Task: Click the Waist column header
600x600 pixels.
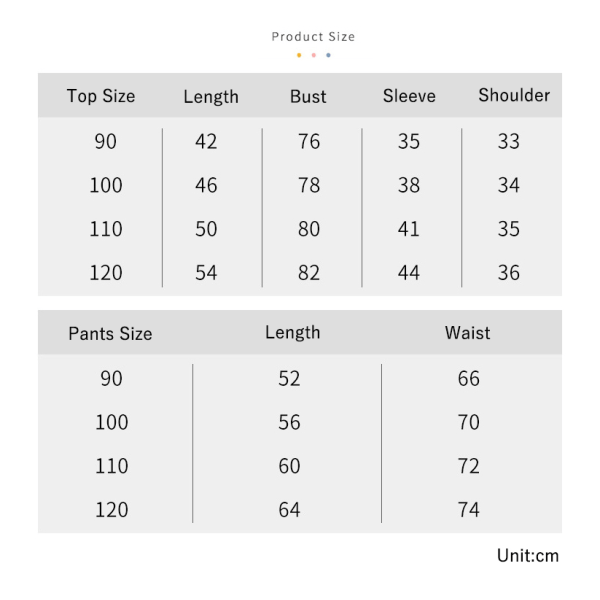Action: click(x=467, y=333)
